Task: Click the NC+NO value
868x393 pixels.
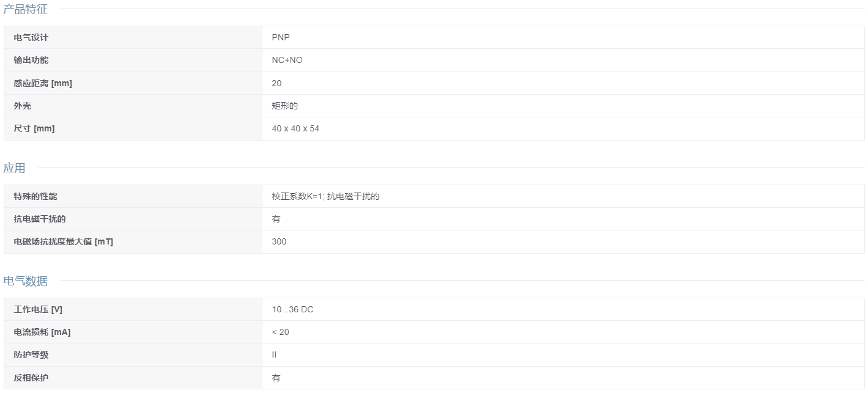Action: tap(287, 60)
